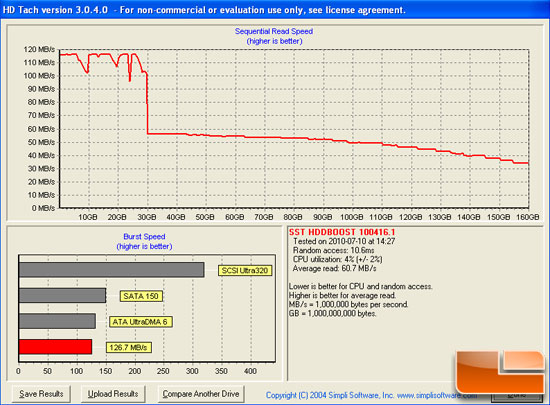Click Random access: 10.6ms value

pyautogui.click(x=334, y=250)
